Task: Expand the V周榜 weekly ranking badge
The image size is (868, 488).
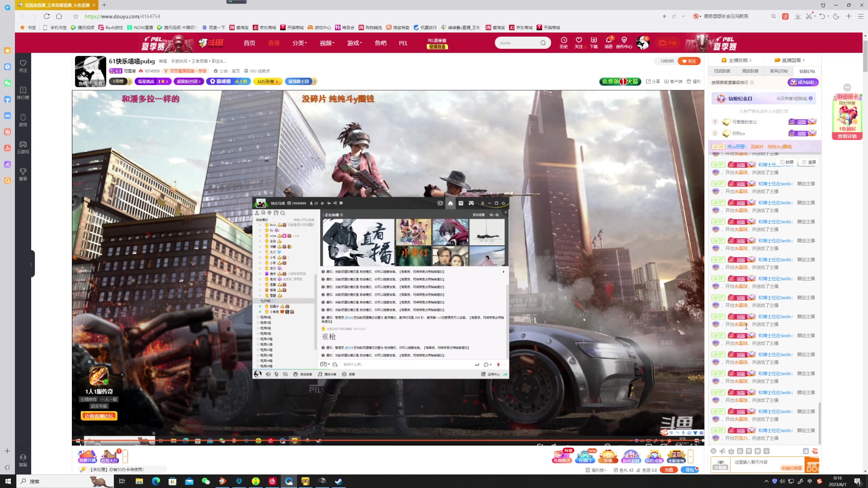Action: coord(120,81)
